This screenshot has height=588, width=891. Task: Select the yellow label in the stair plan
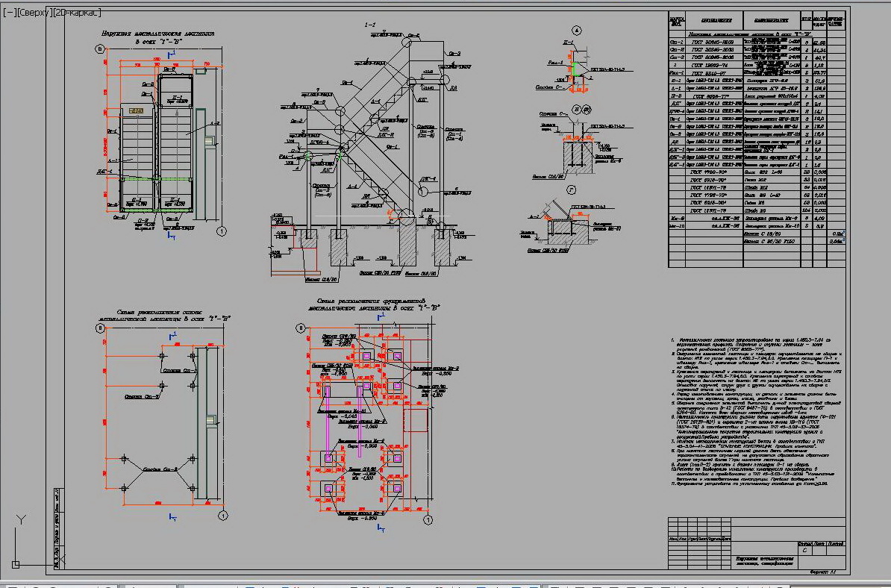click(136, 111)
